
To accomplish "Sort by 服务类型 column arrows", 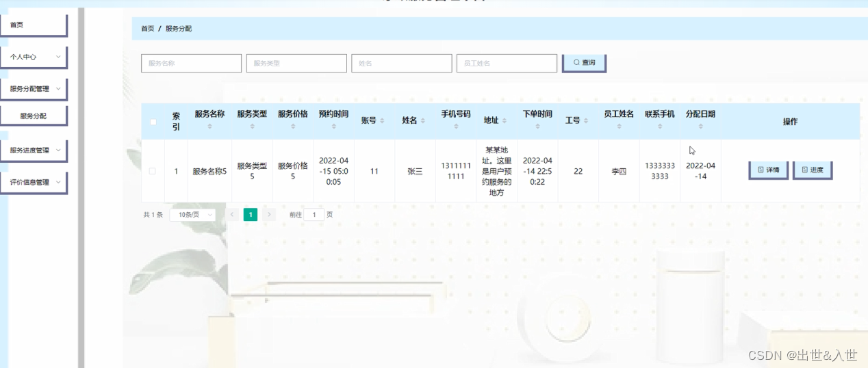I will click(x=252, y=127).
